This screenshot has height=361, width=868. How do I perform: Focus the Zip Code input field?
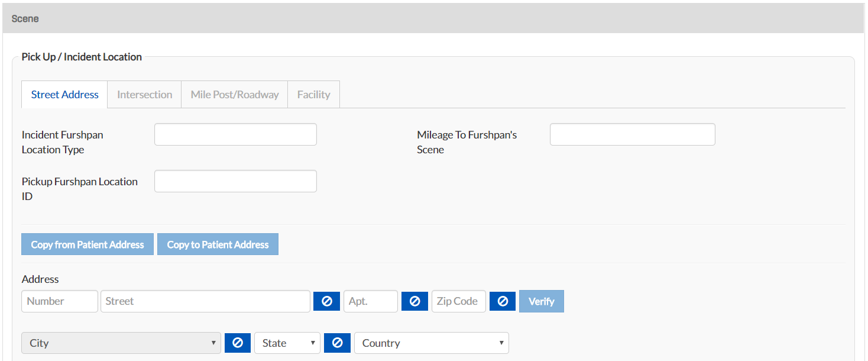(x=458, y=301)
